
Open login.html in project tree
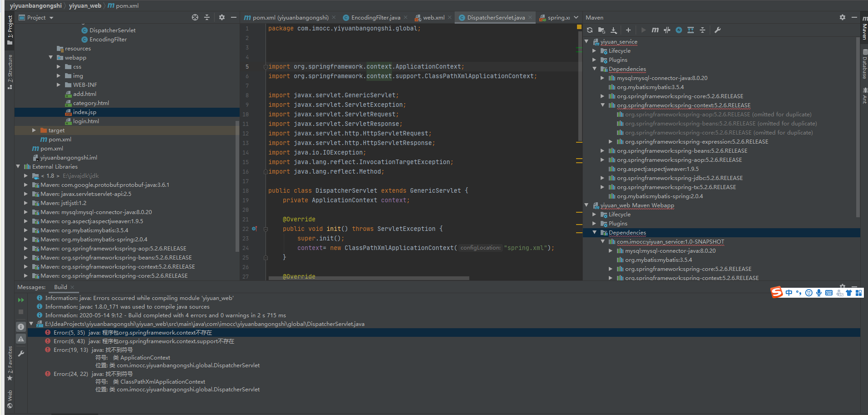85,121
